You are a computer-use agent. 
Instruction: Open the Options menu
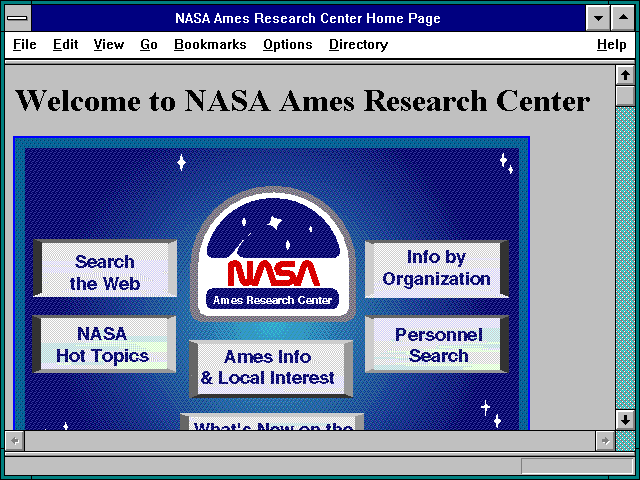(x=288, y=44)
